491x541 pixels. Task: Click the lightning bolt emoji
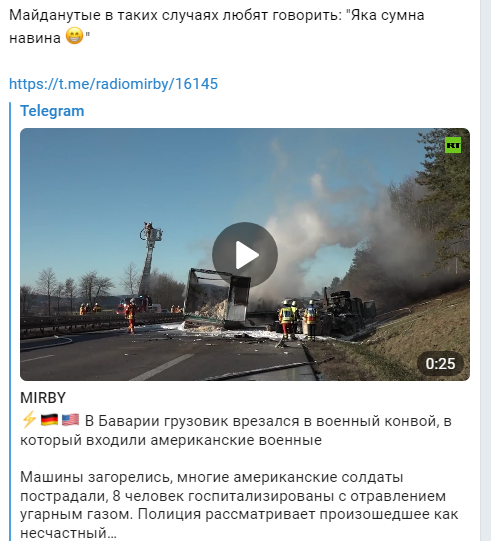coord(29,420)
